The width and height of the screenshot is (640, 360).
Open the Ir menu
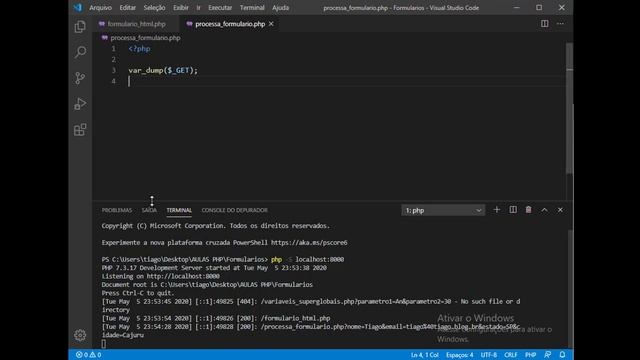(198, 7)
